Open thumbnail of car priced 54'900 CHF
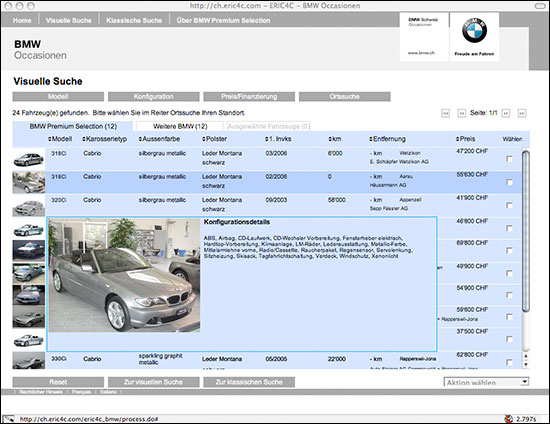The height and width of the screenshot is (424, 550). coord(29,295)
